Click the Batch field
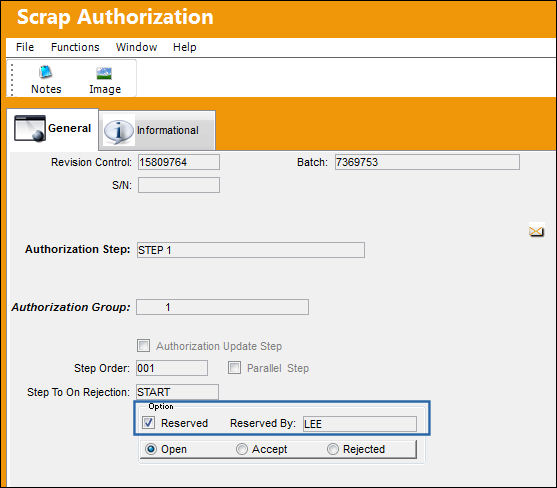557x488 pixels. (x=427, y=162)
